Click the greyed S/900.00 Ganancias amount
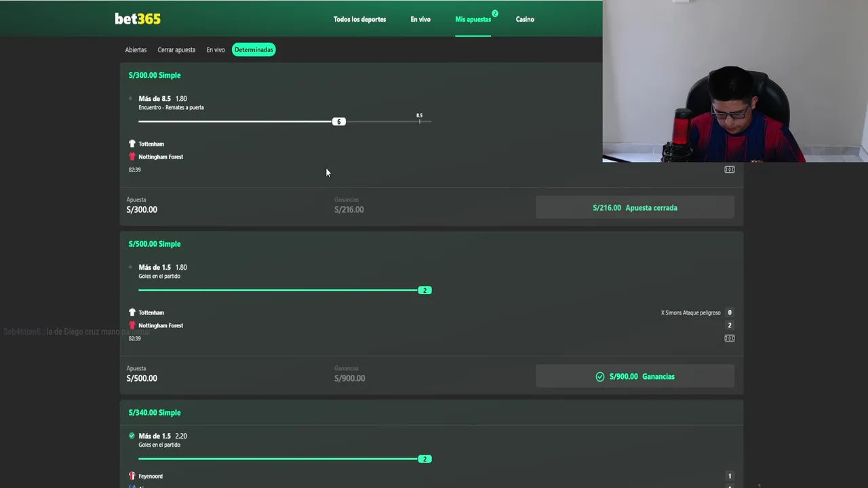 [349, 378]
